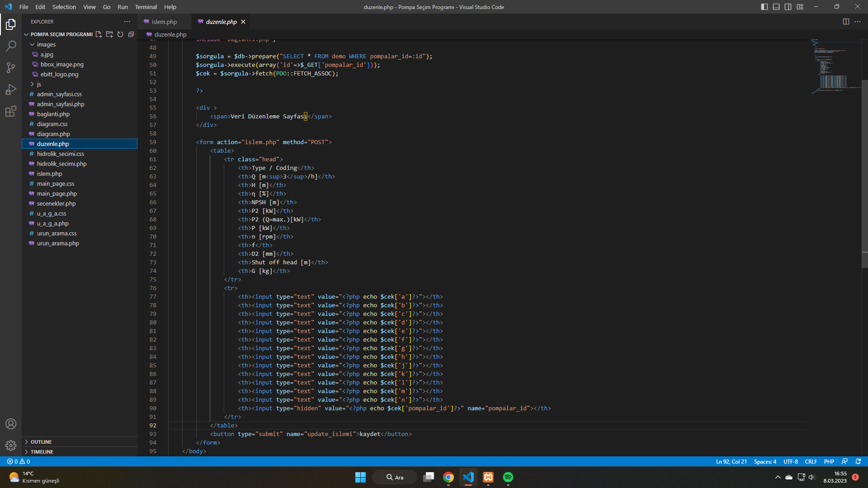Click the New Folder icon in Explorer

pos(109,34)
